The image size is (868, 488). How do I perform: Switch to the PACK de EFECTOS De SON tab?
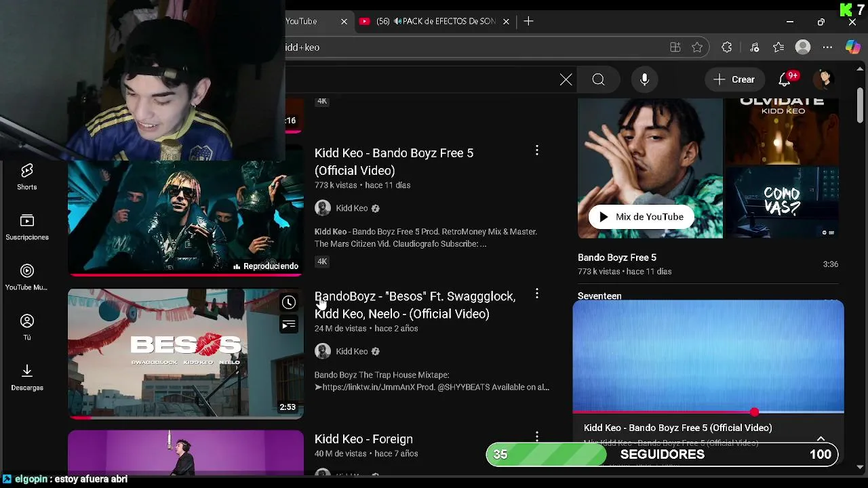pos(434,21)
